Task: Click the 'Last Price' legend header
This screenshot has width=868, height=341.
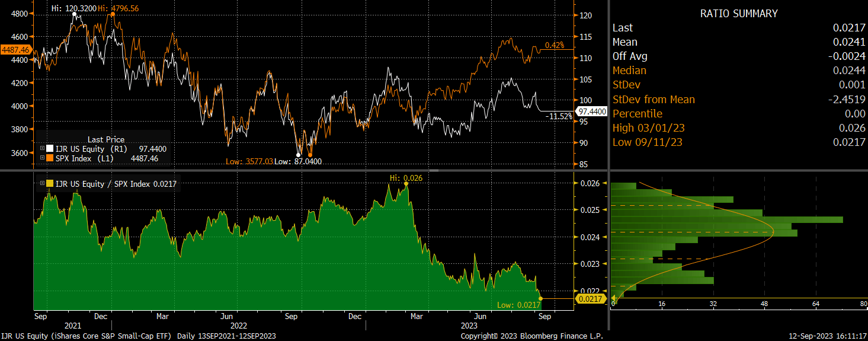Action: point(106,139)
